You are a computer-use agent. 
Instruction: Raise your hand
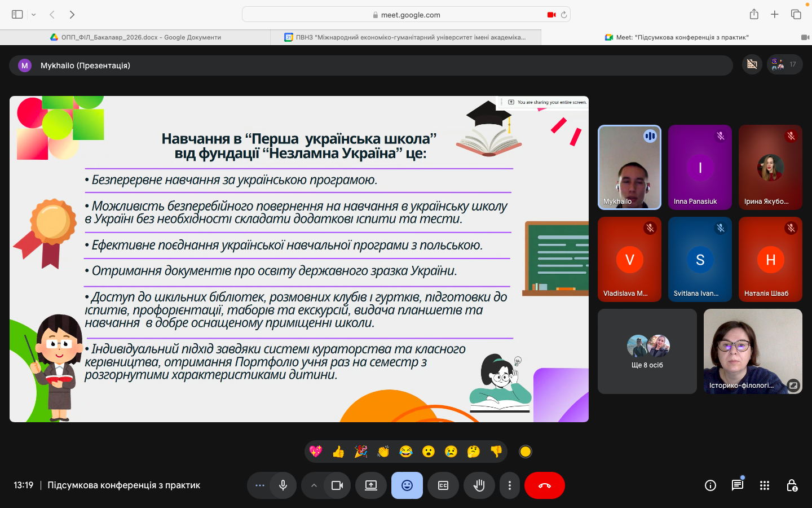pos(479,485)
